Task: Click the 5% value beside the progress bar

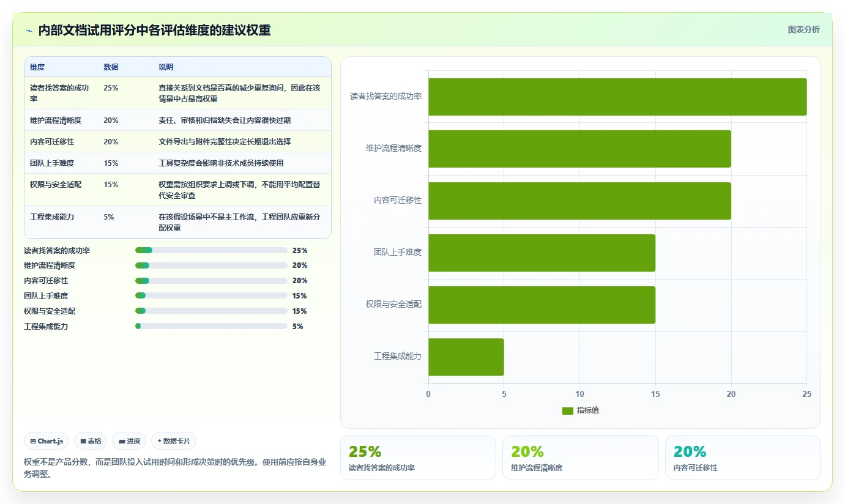Action: coord(298,327)
